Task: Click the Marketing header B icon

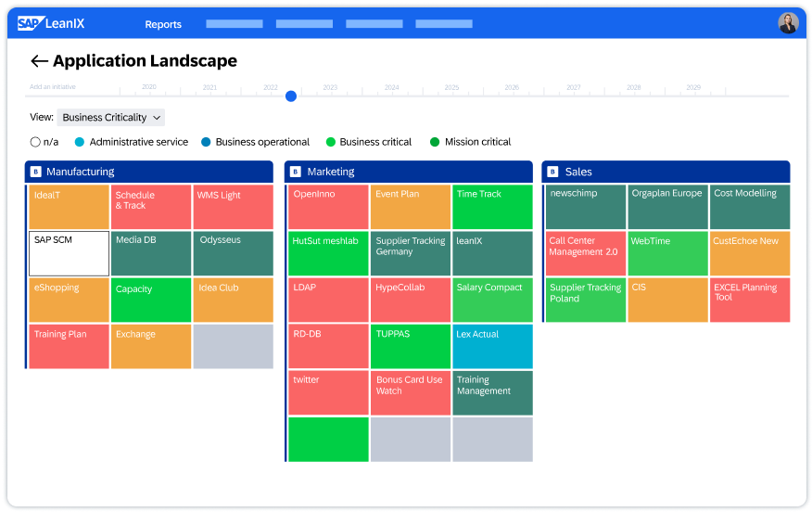Action: tap(296, 172)
